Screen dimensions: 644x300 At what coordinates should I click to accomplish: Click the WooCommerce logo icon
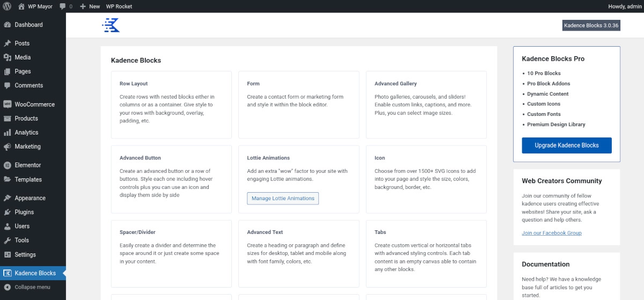tap(8, 105)
